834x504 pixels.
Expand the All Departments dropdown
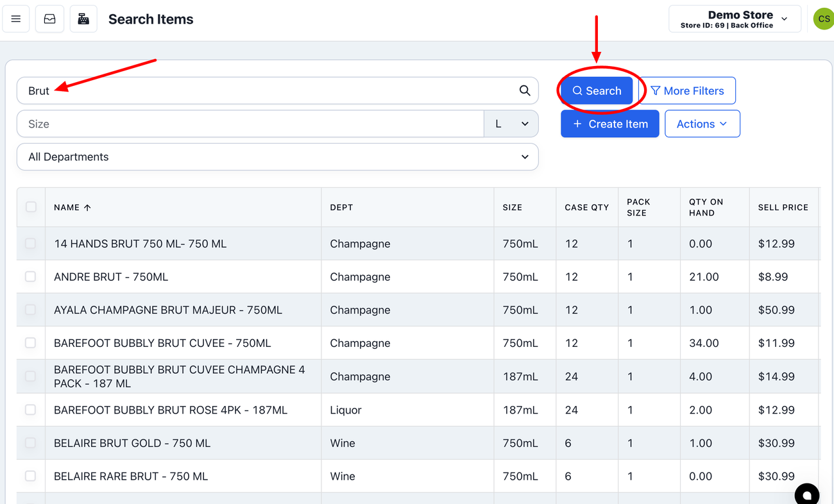[277, 157]
